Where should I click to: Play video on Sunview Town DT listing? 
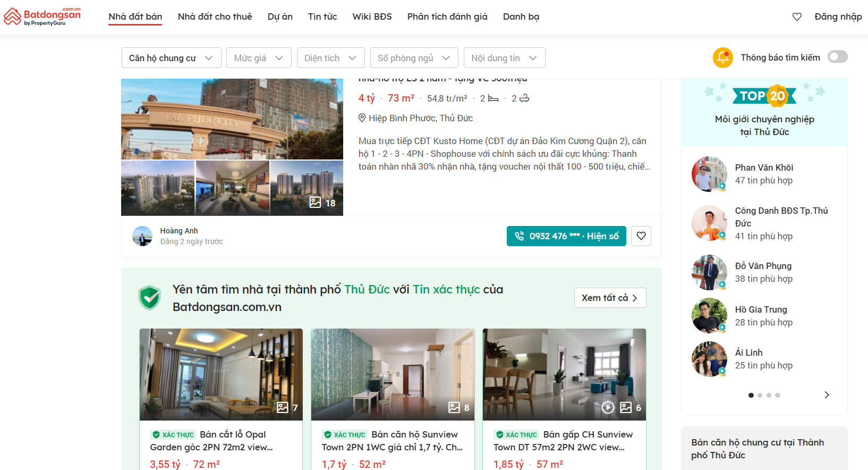tap(608, 408)
